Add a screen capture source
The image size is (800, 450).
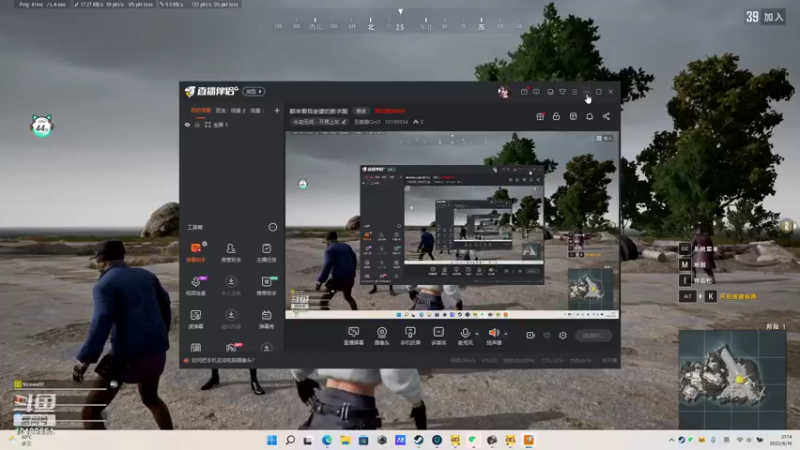coord(353,336)
